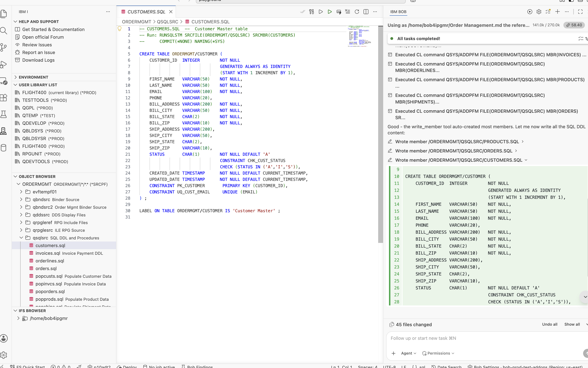Screen dimensions: 588x368
Task: Click the 58.40 cost badge
Action: point(574,25)
